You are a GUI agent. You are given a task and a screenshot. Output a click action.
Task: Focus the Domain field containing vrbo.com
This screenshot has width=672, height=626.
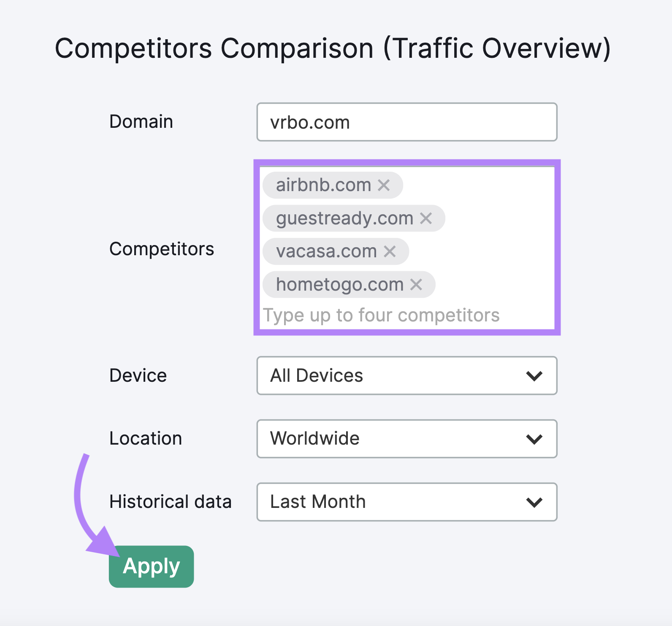(x=407, y=122)
